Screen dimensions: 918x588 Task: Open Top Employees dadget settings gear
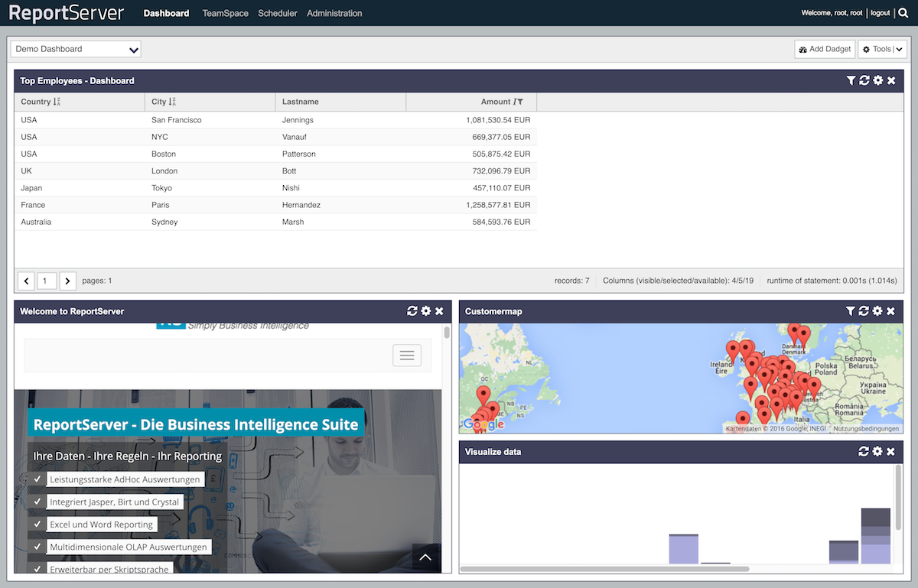coord(878,80)
